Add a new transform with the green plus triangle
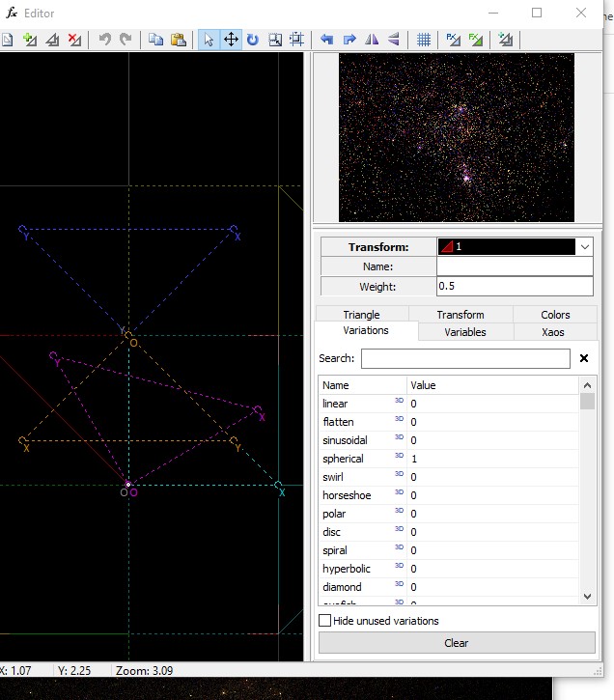Screen dimensions: 614x700 tap(30, 40)
